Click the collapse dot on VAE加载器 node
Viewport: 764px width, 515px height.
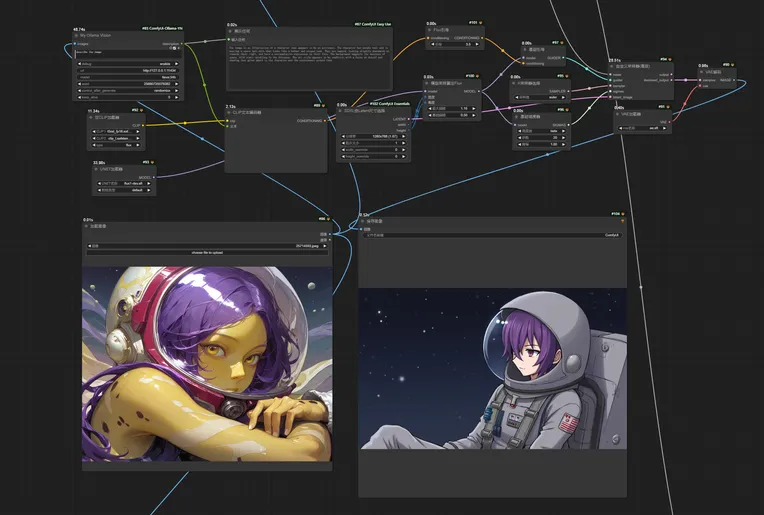(x=619, y=114)
